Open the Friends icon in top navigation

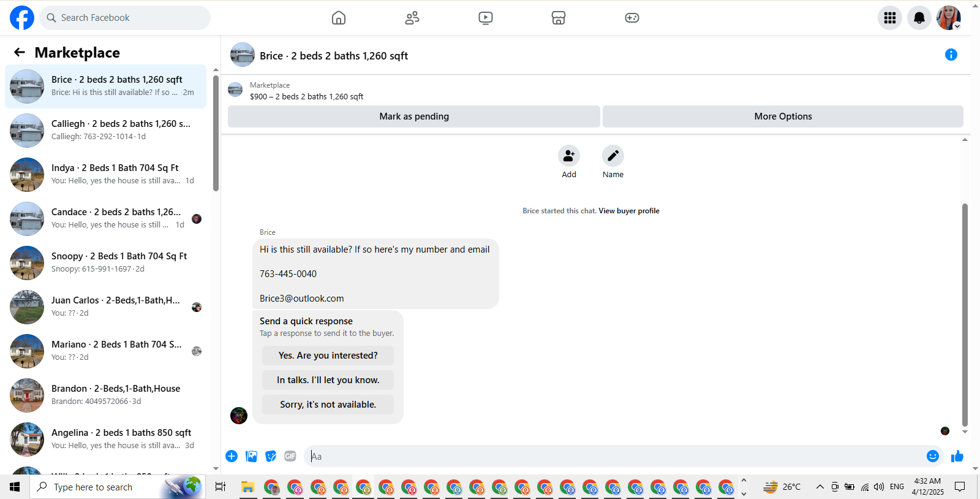coord(412,18)
